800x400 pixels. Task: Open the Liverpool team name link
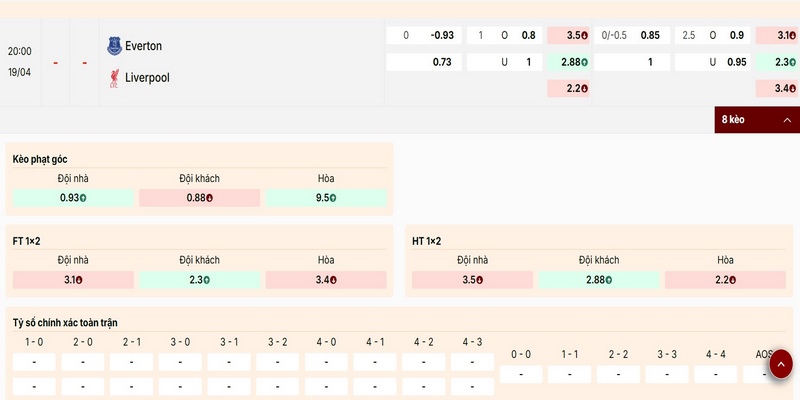[x=146, y=77]
